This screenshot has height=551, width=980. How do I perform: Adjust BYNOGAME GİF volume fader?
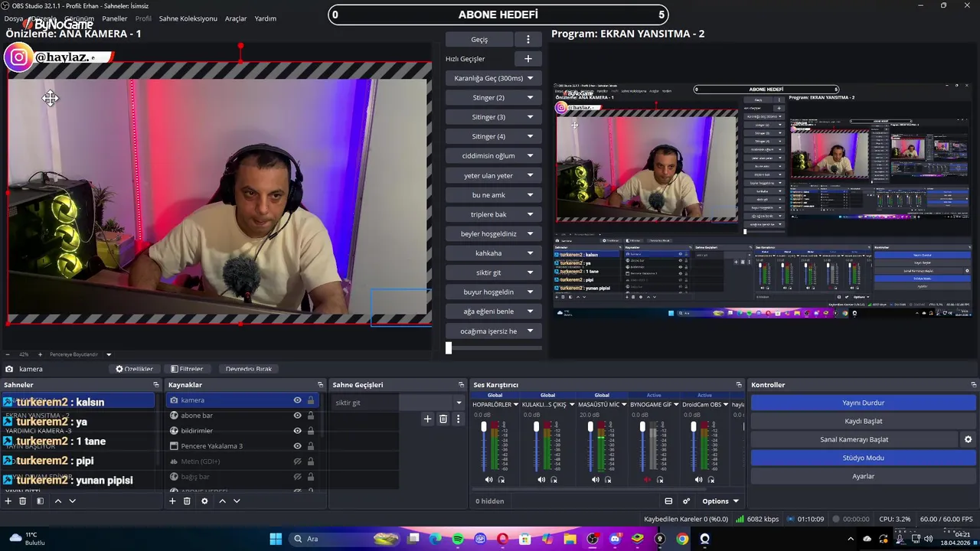tap(642, 426)
